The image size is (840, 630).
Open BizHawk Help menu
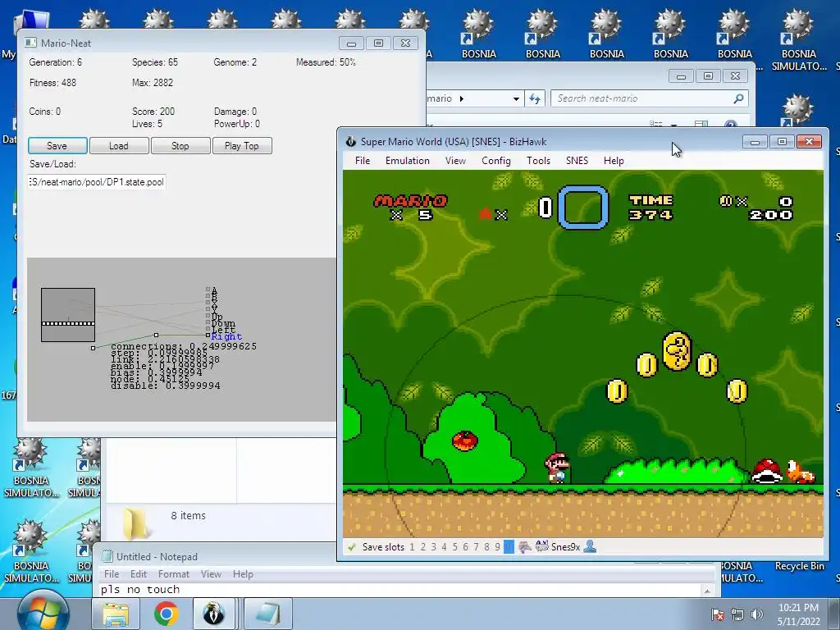point(614,161)
